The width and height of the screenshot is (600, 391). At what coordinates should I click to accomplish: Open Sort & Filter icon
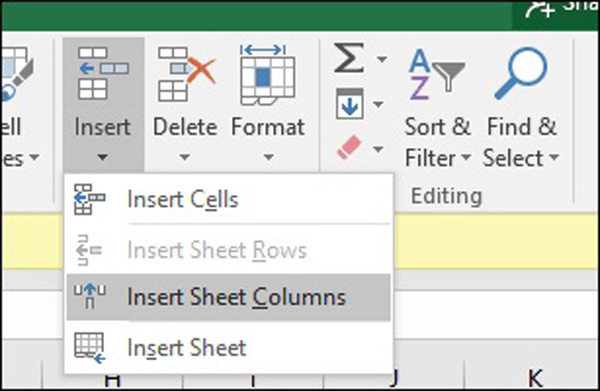point(436,75)
